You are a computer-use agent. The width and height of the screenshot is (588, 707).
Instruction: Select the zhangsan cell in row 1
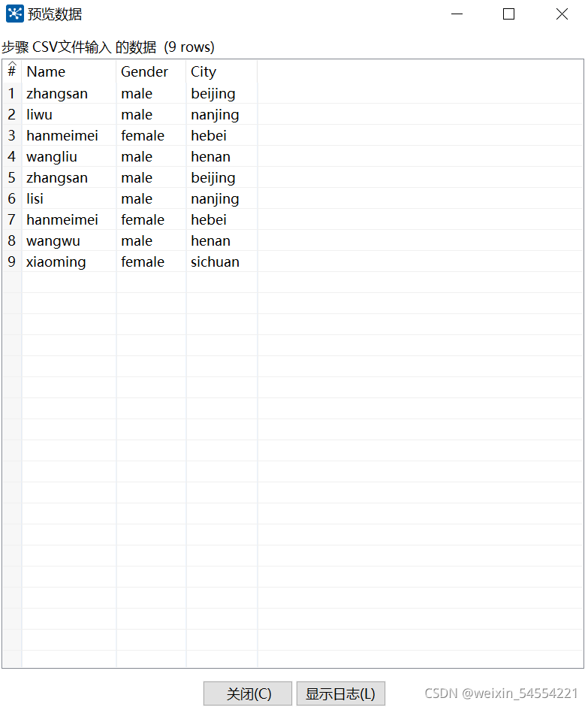69,93
